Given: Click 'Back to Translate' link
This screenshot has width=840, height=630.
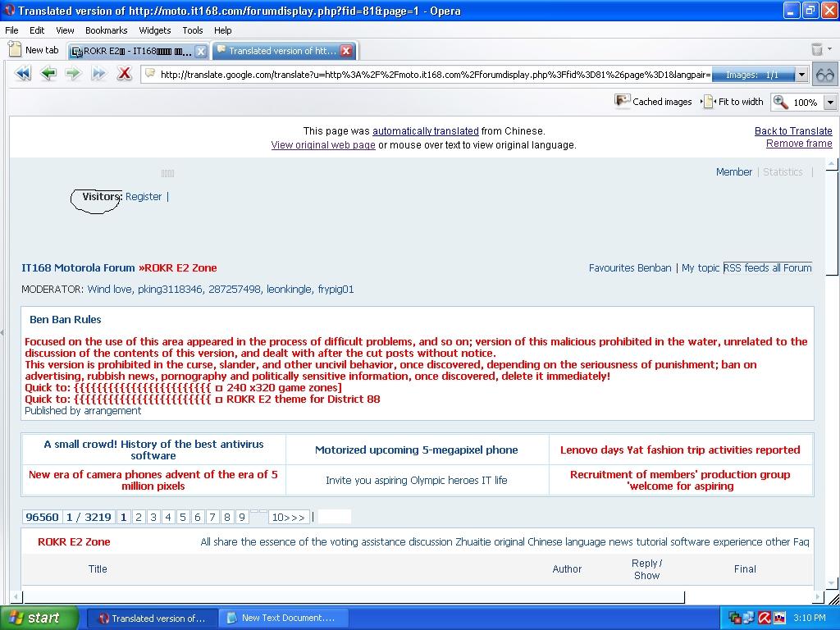Looking at the screenshot, I should (793, 130).
